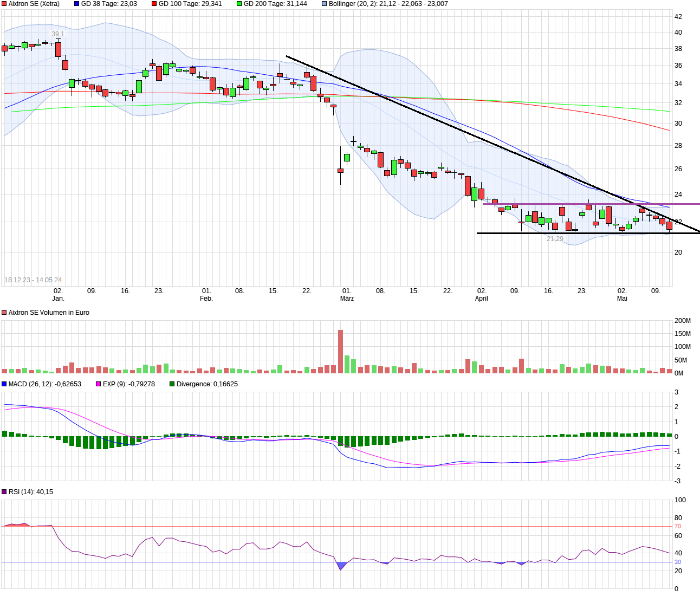This screenshot has width=700, height=596.
Task: Click the red RSI 70 threshold label
Action: pyautogui.click(x=678, y=527)
